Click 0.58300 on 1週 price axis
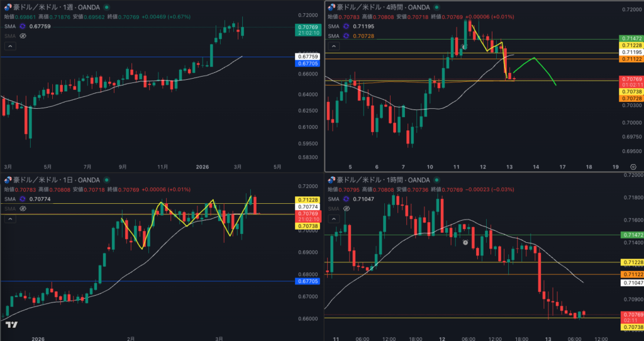 point(307,157)
